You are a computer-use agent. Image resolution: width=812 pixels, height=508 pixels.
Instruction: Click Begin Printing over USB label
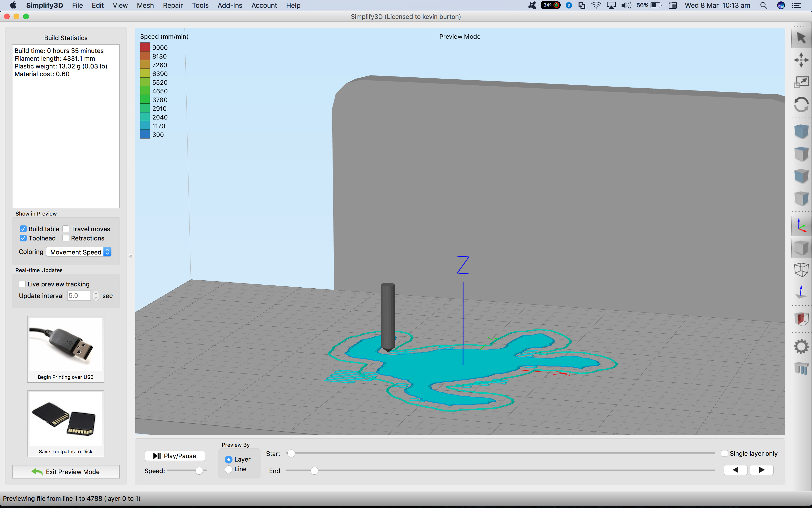point(66,377)
